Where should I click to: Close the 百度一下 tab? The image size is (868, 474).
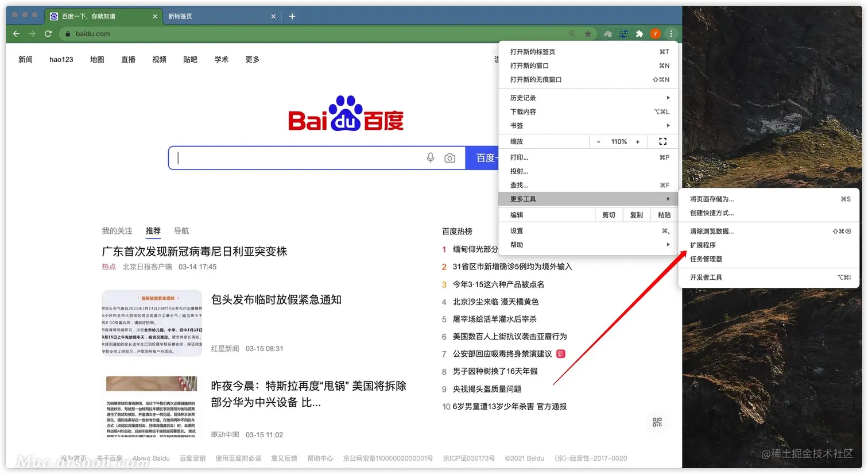click(155, 17)
